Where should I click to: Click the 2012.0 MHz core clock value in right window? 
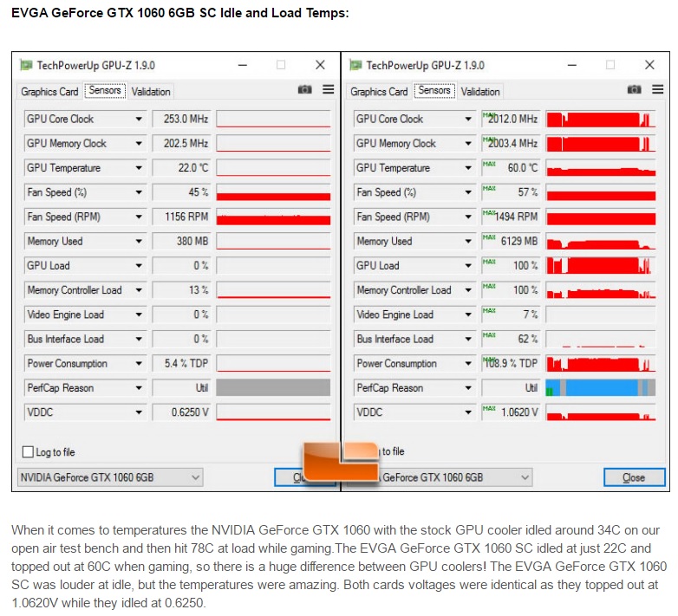pos(511,119)
